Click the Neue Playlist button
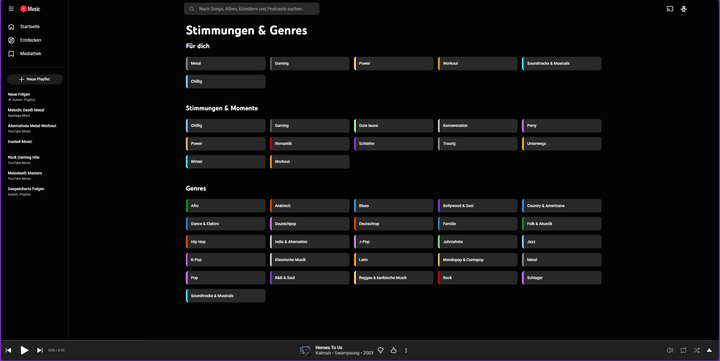The image size is (720, 361). tap(35, 79)
